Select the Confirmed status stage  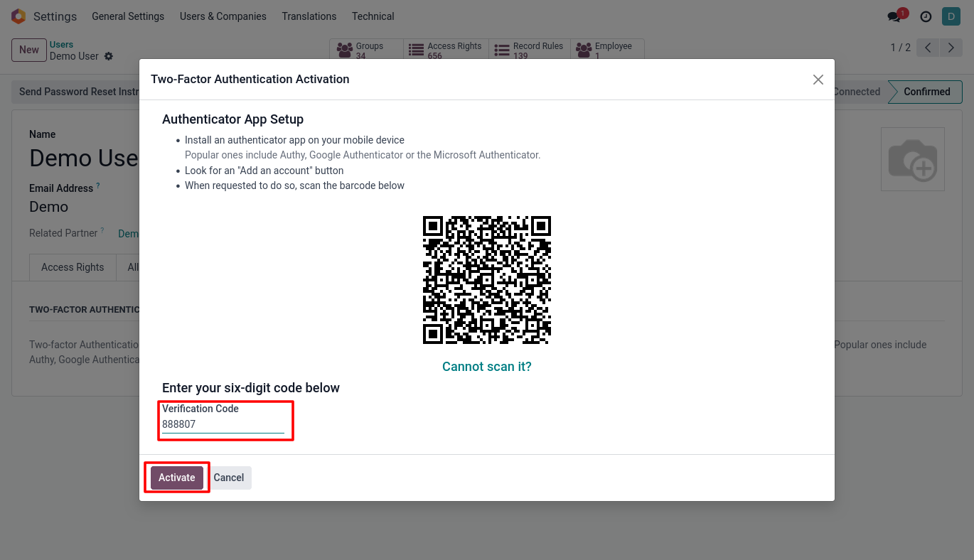point(926,92)
